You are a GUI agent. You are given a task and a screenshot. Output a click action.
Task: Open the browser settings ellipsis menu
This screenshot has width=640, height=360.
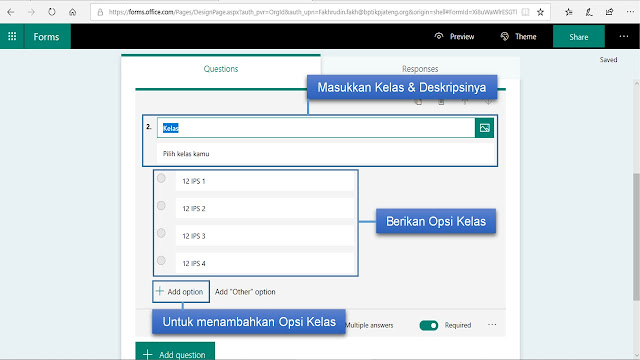coord(630,12)
